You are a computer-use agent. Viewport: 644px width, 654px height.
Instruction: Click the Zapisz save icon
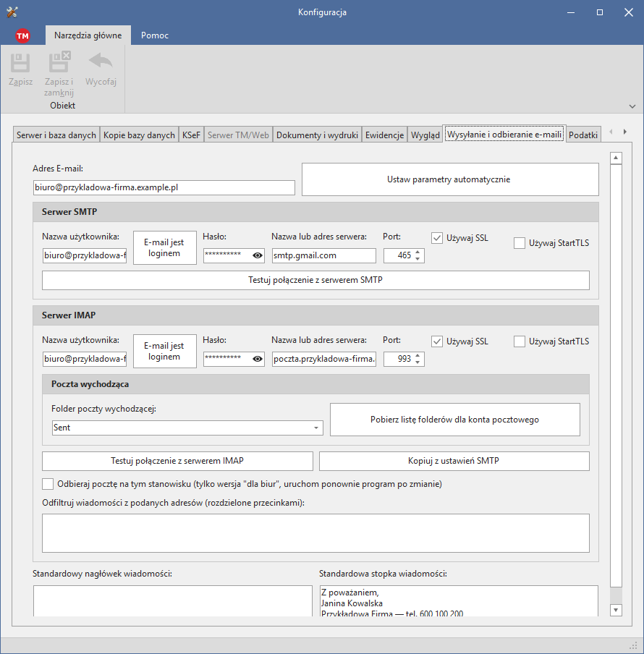pyautogui.click(x=20, y=63)
